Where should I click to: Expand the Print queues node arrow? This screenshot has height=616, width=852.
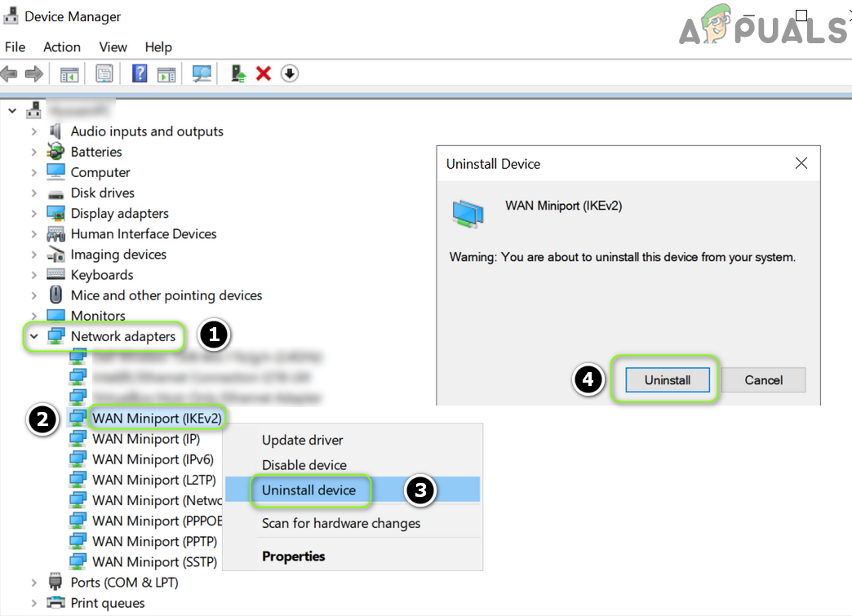coord(33,603)
